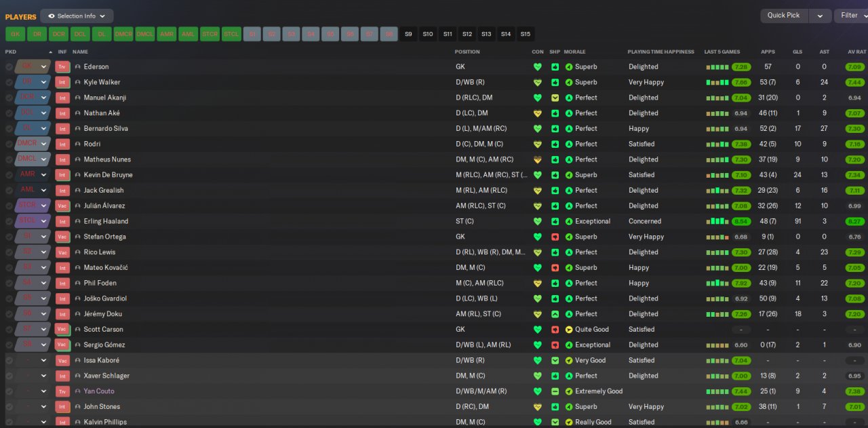
Task: Click the Trv info badge beside Yan Couto
Action: click(62, 391)
